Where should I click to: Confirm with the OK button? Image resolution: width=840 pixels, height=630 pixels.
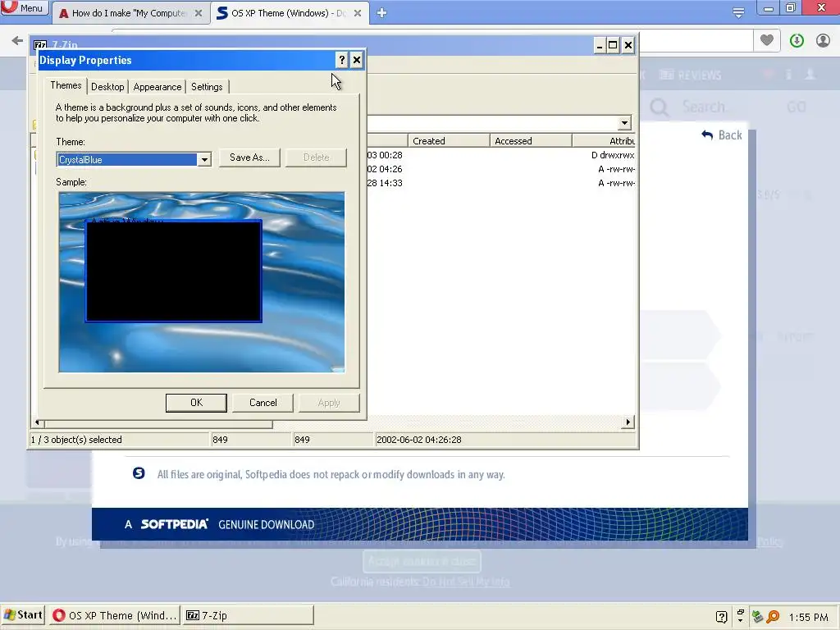(x=196, y=403)
